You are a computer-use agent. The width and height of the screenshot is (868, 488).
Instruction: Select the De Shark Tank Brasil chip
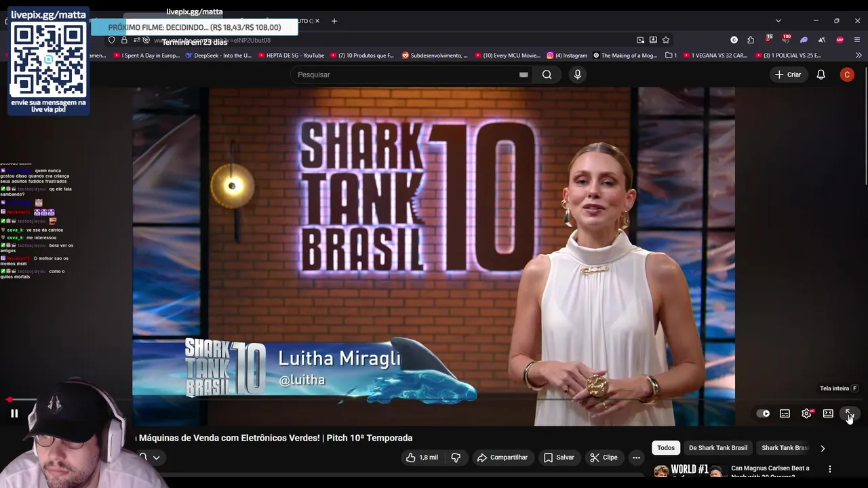tap(718, 448)
